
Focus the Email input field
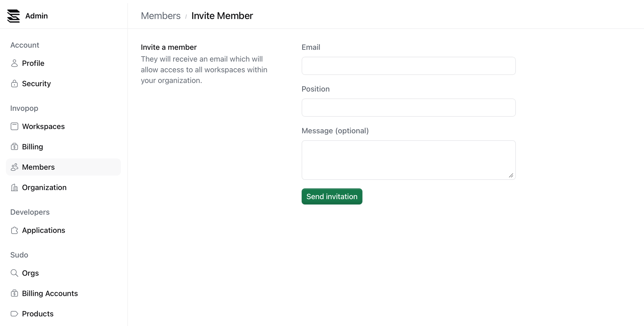coord(408,66)
